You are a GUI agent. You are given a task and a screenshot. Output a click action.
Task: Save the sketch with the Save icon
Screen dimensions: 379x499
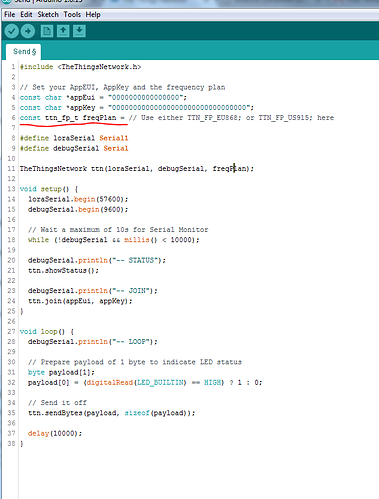[x=79, y=31]
